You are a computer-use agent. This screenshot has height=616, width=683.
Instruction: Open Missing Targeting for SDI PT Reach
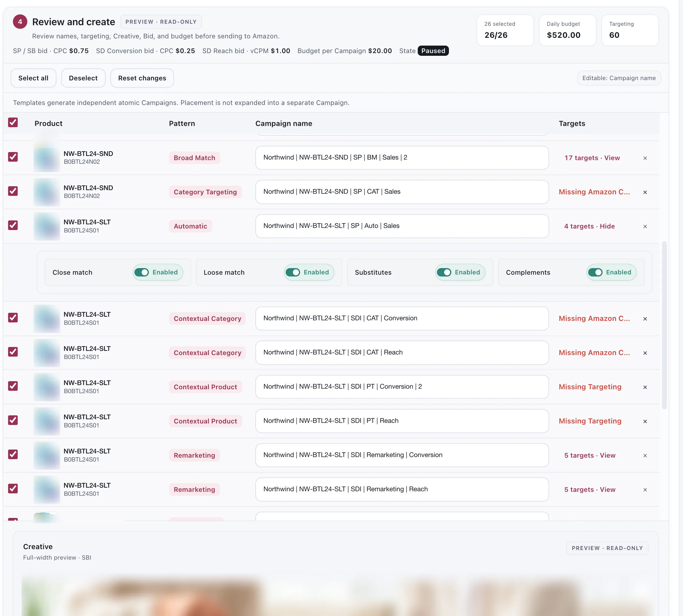click(590, 421)
